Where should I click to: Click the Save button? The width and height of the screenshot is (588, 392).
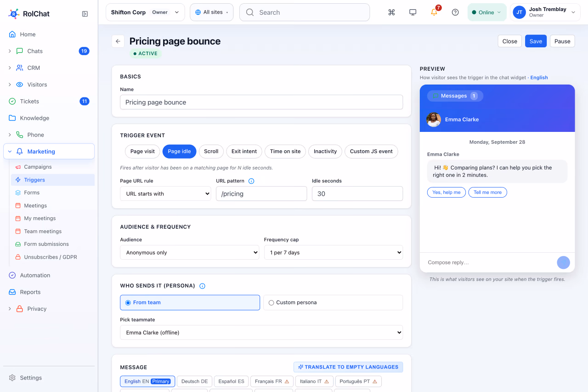click(536, 41)
